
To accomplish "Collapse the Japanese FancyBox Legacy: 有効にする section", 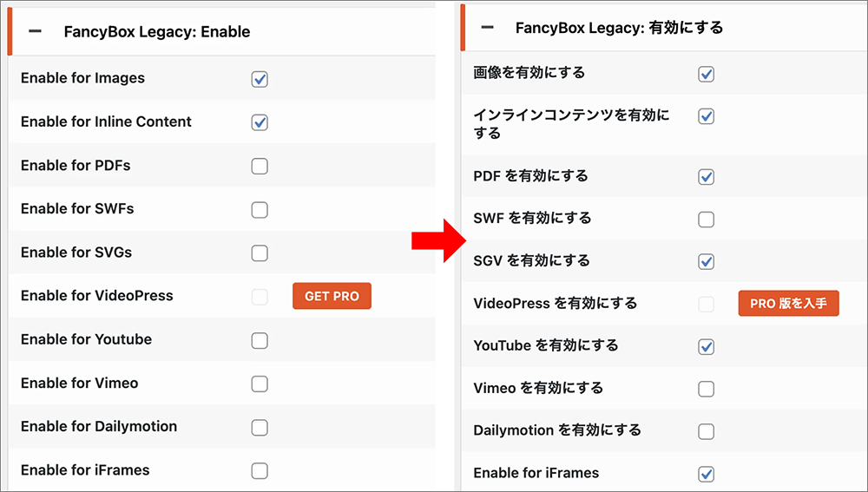I will coord(487,27).
